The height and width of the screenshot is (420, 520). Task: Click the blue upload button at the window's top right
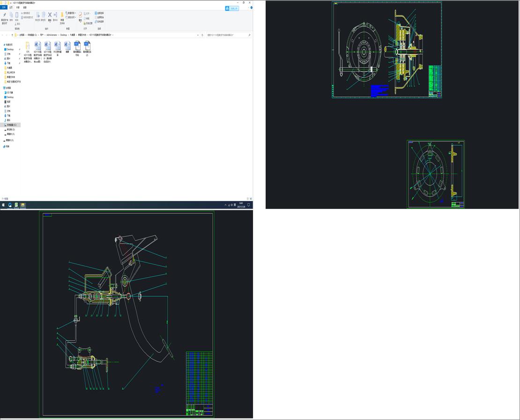point(232,8)
